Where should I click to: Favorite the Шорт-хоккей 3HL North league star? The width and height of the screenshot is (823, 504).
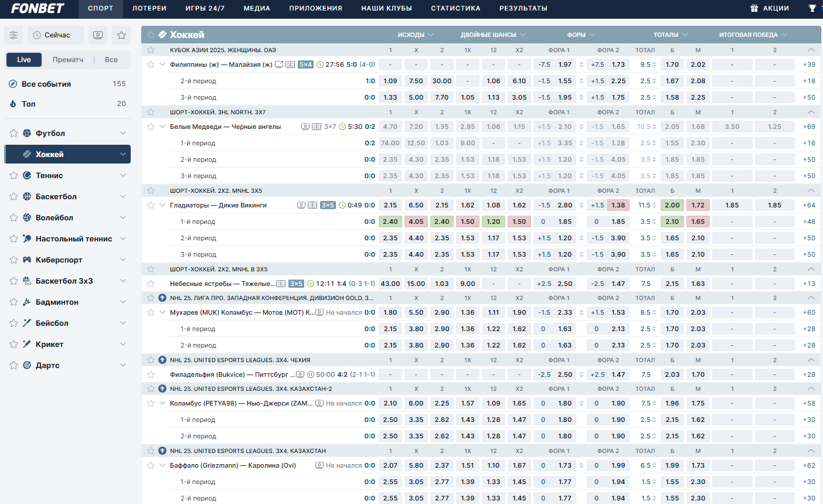151,112
